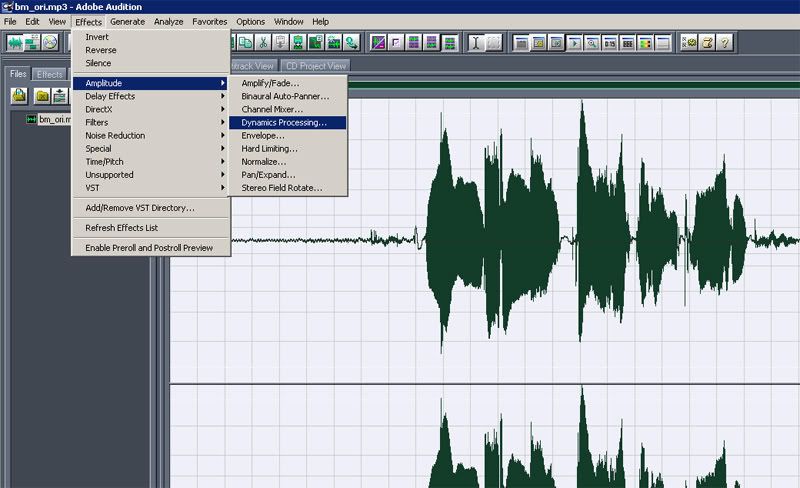Choose Dynamics Processing from Amplitude submenu
Image resolution: width=800 pixels, height=488 pixels.
(x=288, y=123)
